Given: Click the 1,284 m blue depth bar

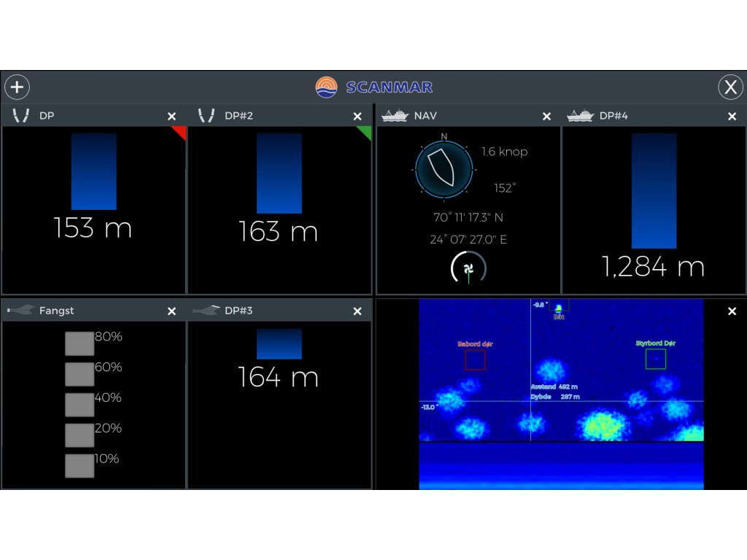Looking at the screenshot, I should coord(654,191).
